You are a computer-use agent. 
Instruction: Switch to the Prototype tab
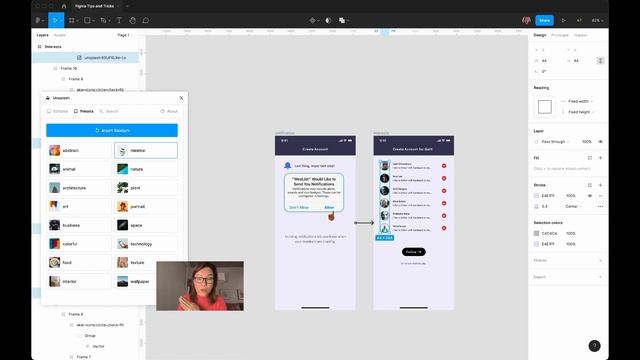560,35
